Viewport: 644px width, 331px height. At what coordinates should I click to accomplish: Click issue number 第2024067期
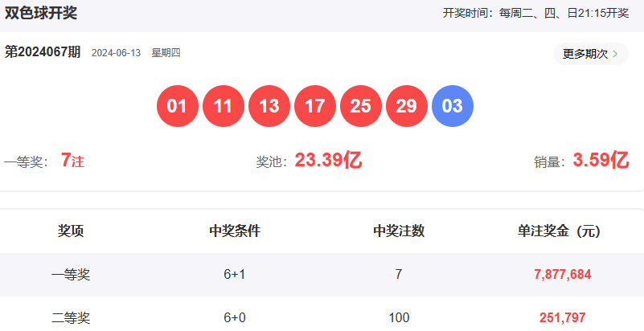coord(43,52)
